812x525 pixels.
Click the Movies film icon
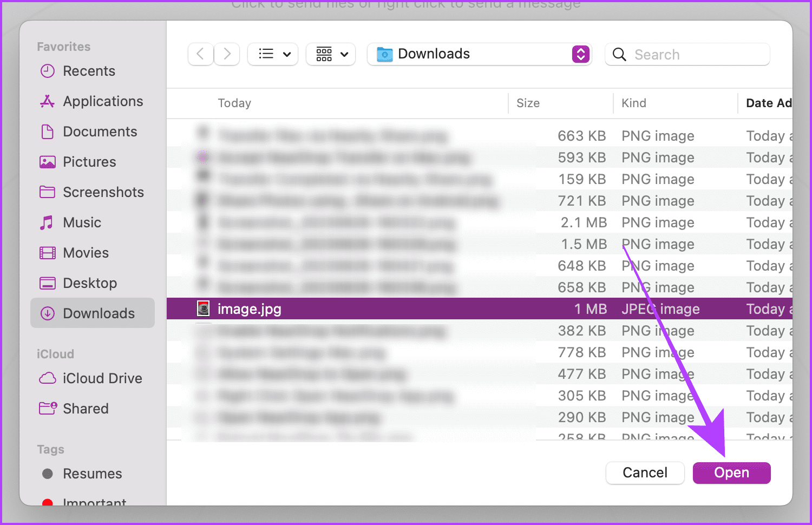pyautogui.click(x=48, y=253)
